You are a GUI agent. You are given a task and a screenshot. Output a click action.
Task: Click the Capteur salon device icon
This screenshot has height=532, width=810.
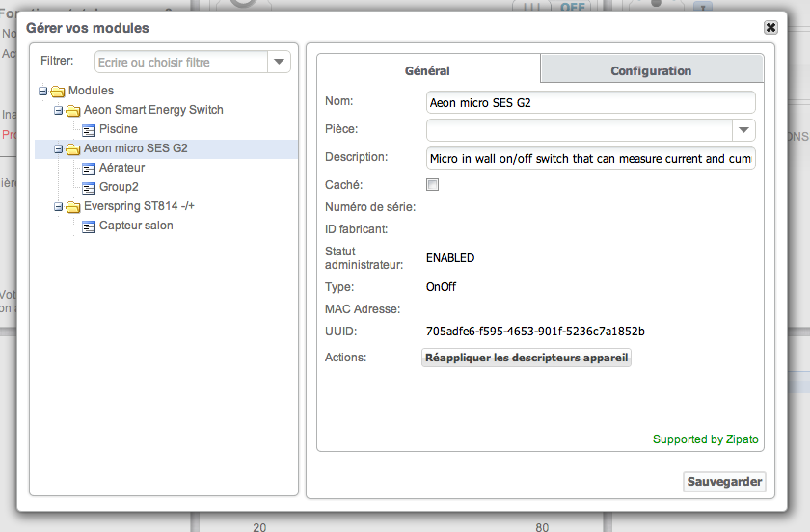point(89,226)
